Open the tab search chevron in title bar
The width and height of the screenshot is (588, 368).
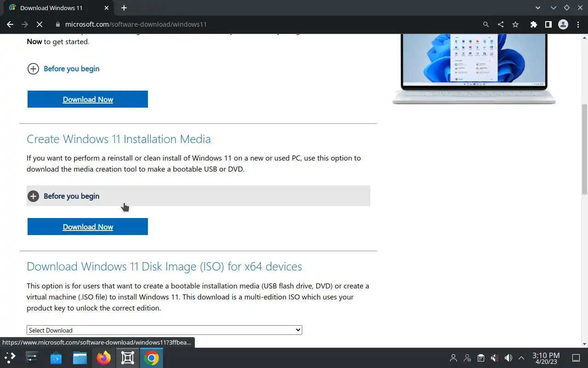538,8
